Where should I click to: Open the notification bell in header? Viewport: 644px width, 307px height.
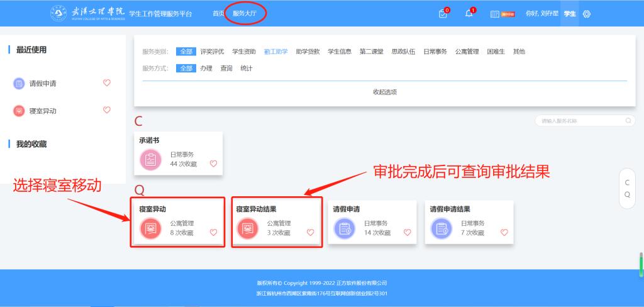(x=469, y=14)
